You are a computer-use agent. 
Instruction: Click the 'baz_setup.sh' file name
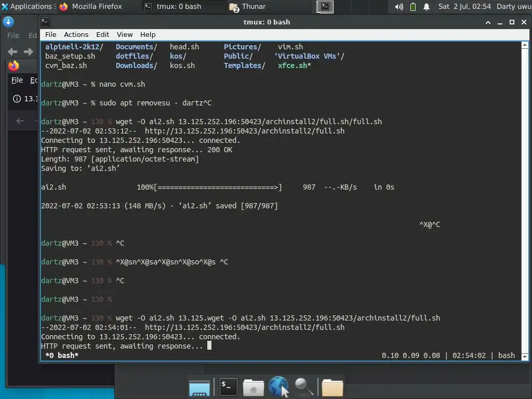(70, 56)
